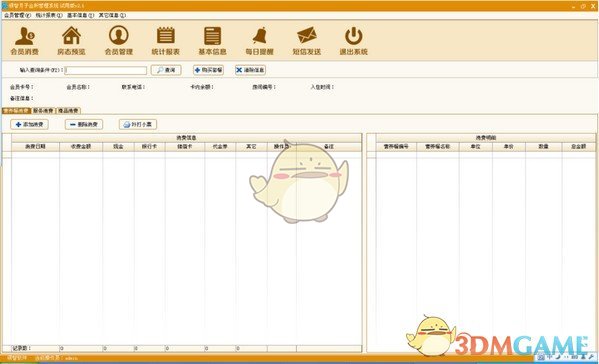Click the 代金券 column header

[220, 146]
